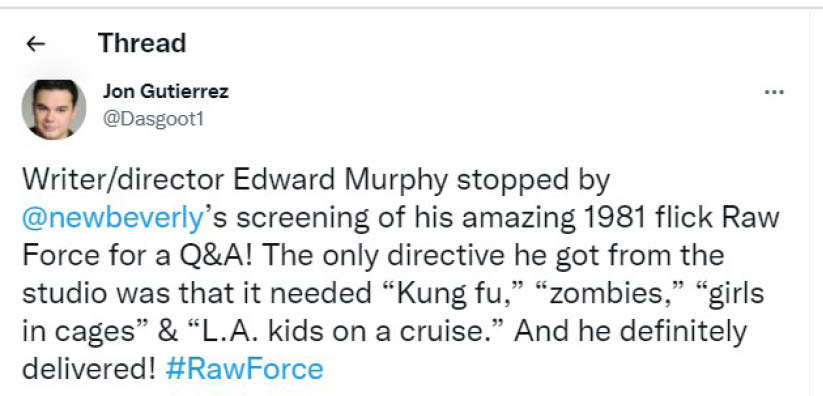The width and height of the screenshot is (823, 396).
Task: Click the quoted word "zombies,"
Action: (611, 294)
